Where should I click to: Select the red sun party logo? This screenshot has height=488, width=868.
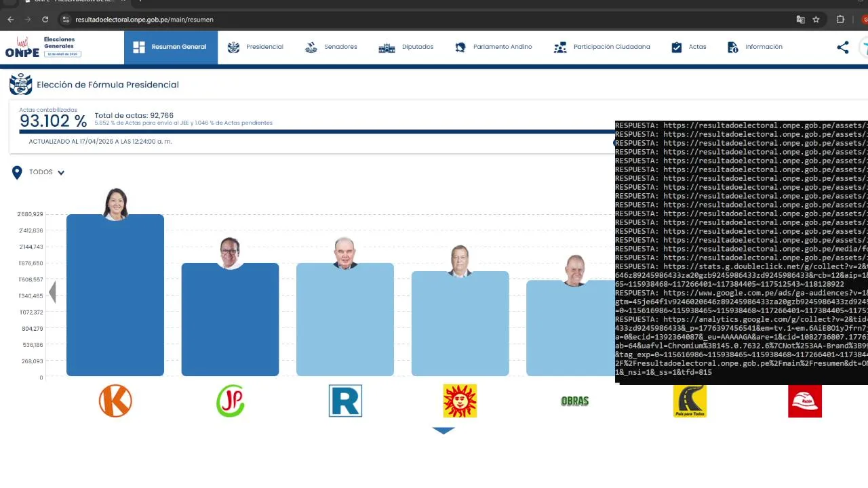coord(460,401)
